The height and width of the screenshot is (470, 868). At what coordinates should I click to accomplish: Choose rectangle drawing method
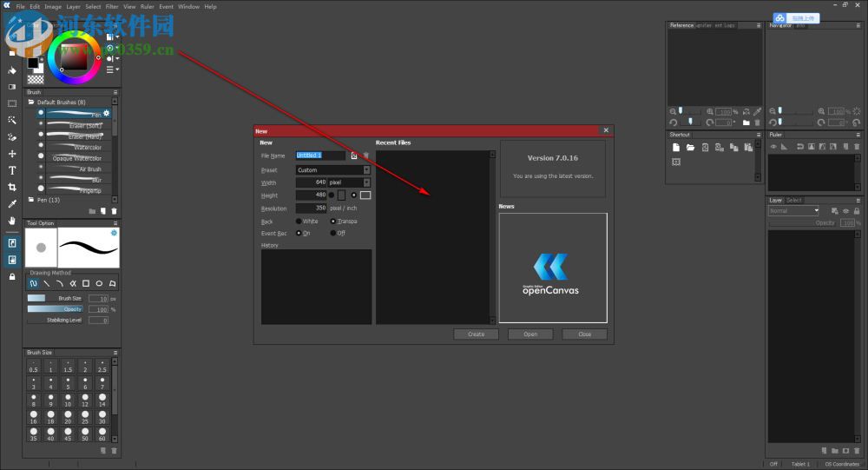pos(86,283)
